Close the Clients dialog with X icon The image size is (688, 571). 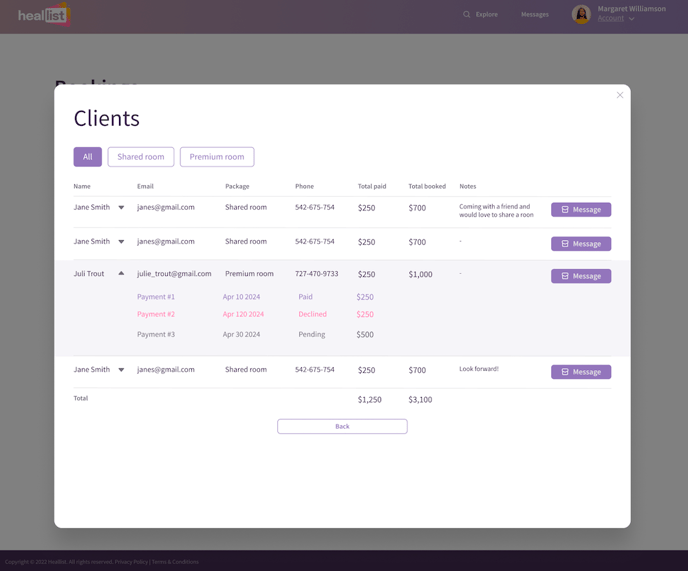620,95
